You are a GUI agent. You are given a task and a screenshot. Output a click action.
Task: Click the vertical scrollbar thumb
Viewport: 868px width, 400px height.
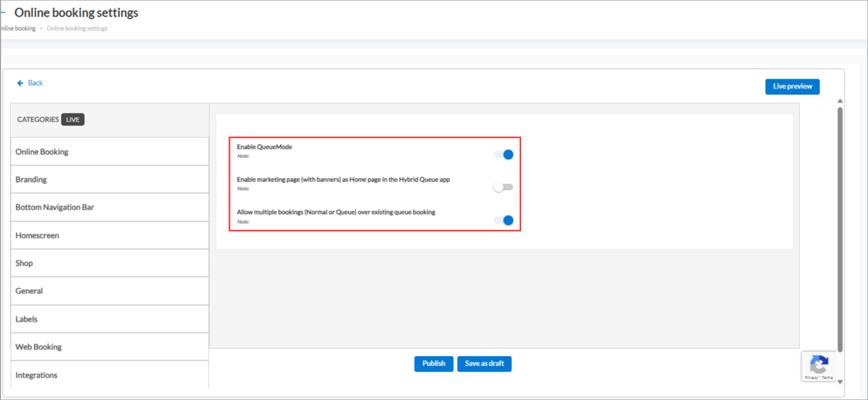(x=840, y=229)
